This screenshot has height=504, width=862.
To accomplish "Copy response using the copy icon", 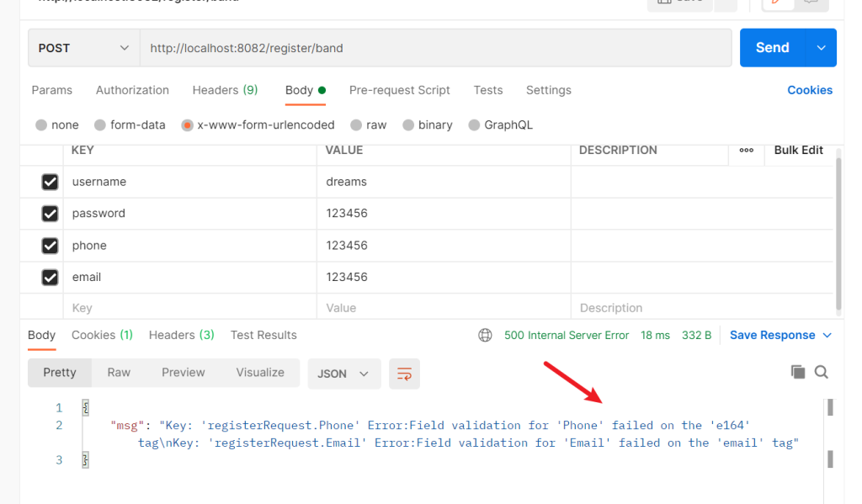I will pos(797,372).
